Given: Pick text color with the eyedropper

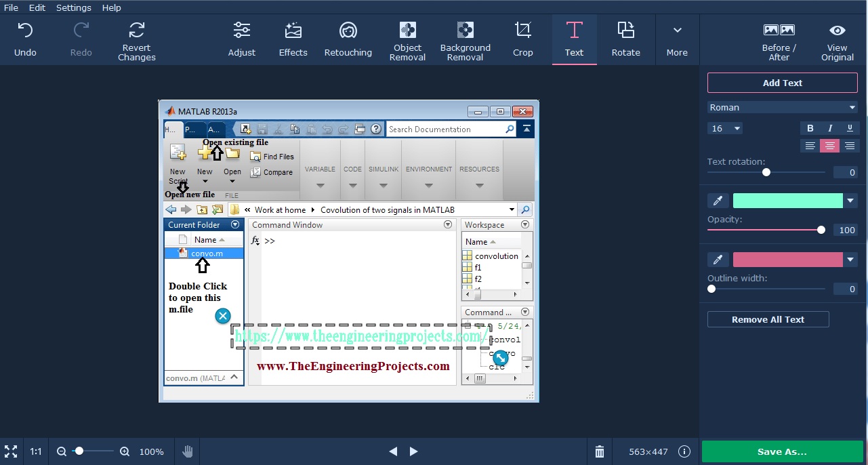Looking at the screenshot, I should [718, 201].
